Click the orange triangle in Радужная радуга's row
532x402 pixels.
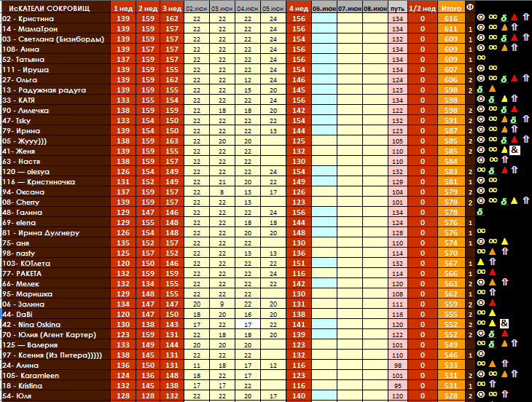pyautogui.click(x=492, y=89)
